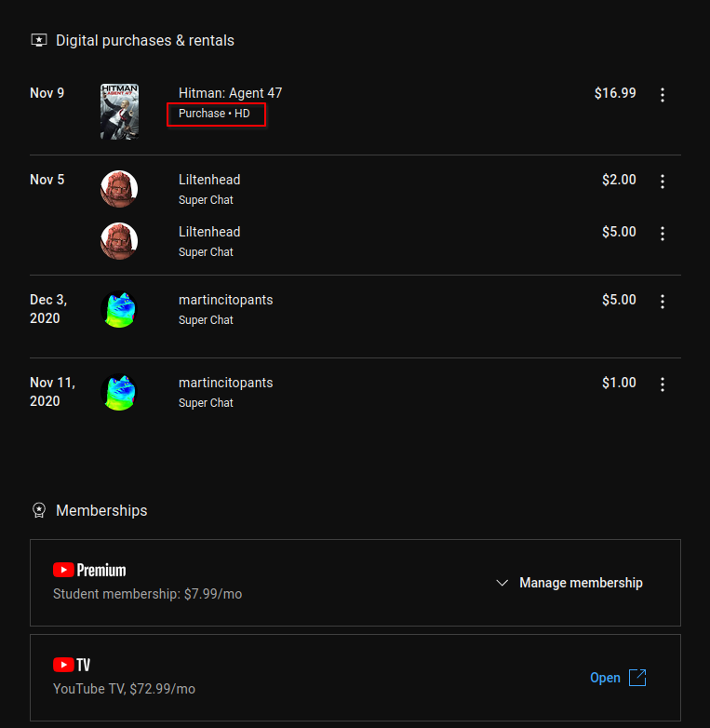The width and height of the screenshot is (710, 728).
Task: Click Digital purchases & rentals heading
Action: pyautogui.click(x=145, y=40)
